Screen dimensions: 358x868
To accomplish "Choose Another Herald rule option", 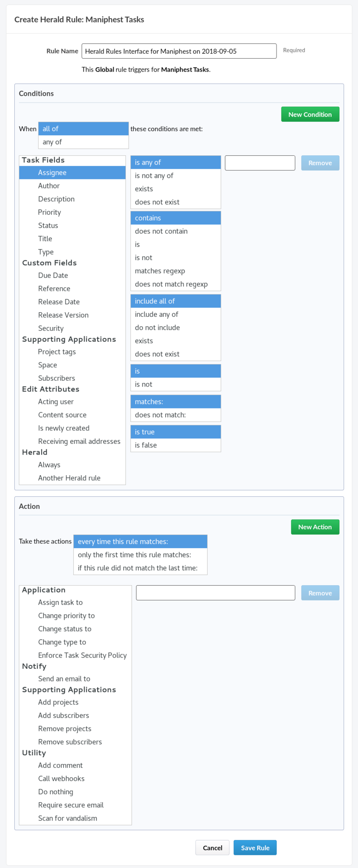I will coord(72,478).
